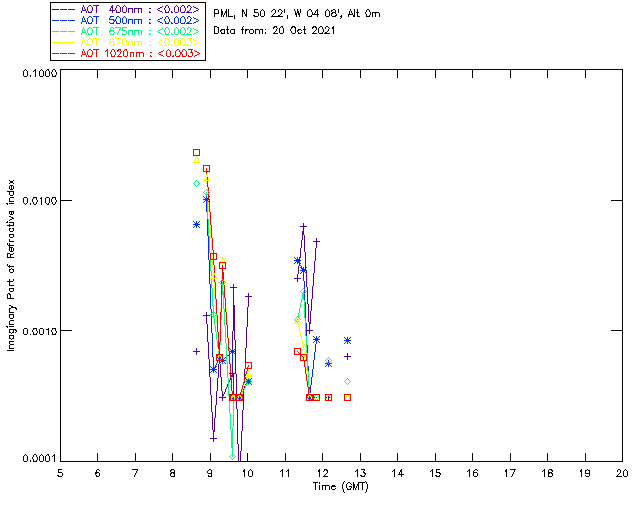Click the x-axis tick label "8"
The height and width of the screenshot is (512, 640).
tap(173, 473)
